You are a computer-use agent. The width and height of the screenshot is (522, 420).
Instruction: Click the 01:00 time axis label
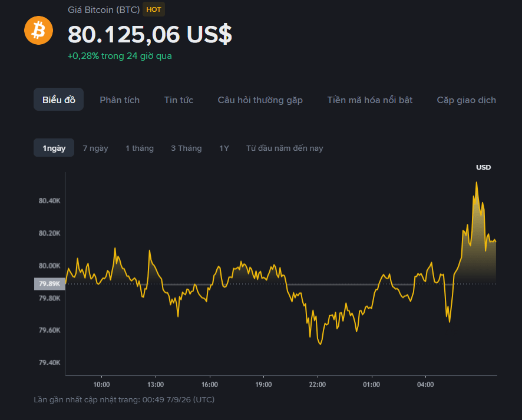pyautogui.click(x=372, y=385)
